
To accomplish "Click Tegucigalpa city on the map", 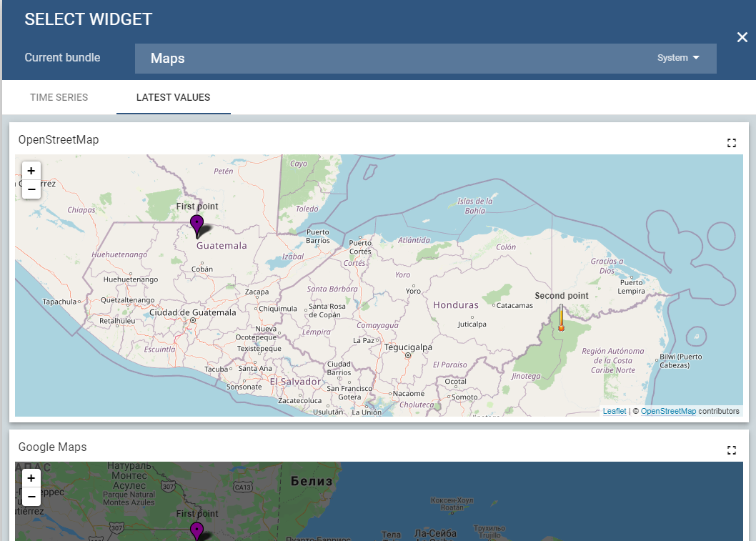I will coord(408,347).
